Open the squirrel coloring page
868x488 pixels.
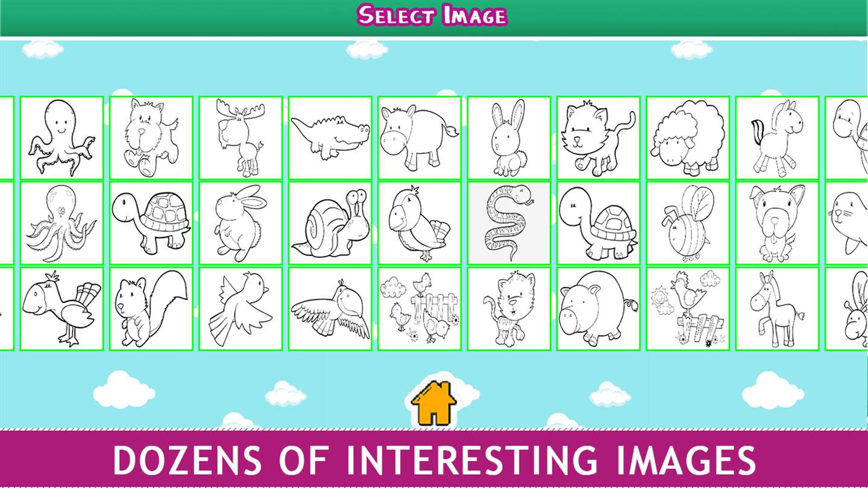coord(151,309)
